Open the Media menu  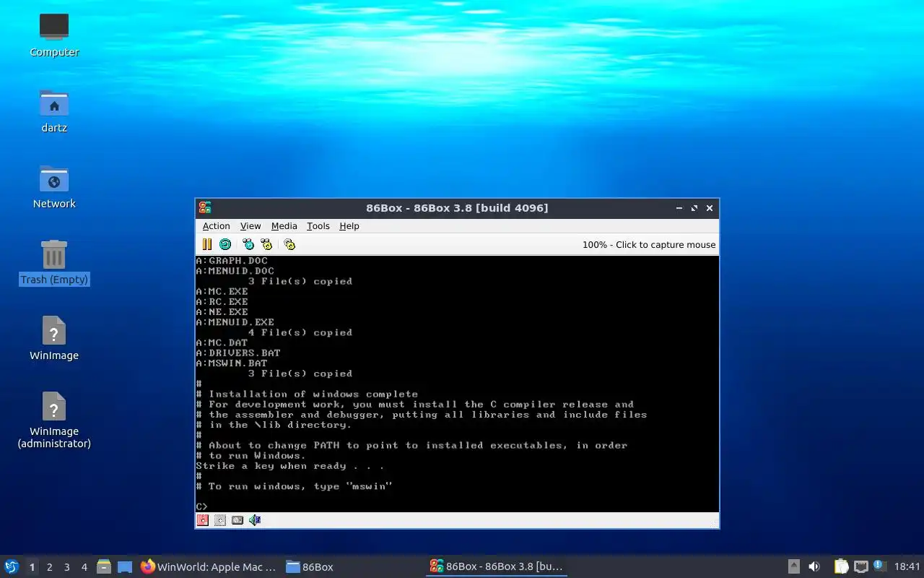[284, 226]
